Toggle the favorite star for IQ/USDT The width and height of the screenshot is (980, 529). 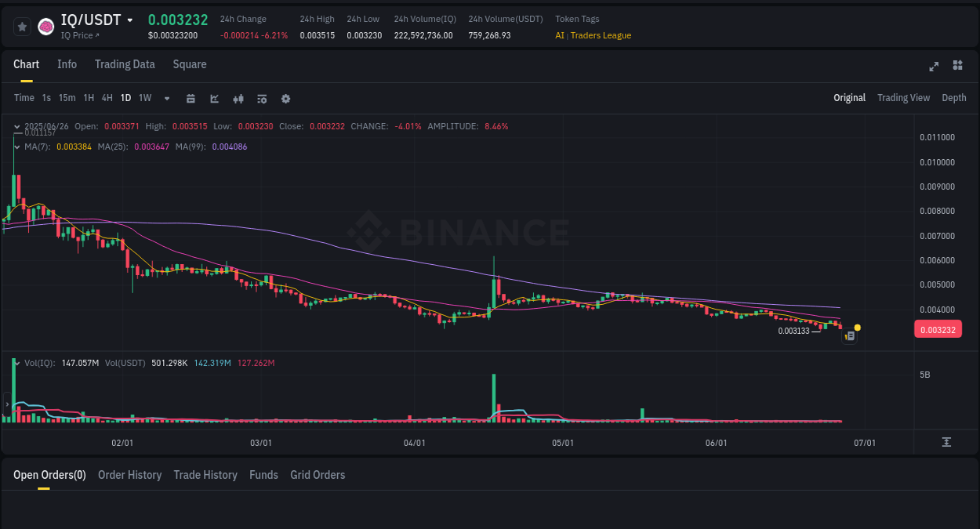[21, 26]
